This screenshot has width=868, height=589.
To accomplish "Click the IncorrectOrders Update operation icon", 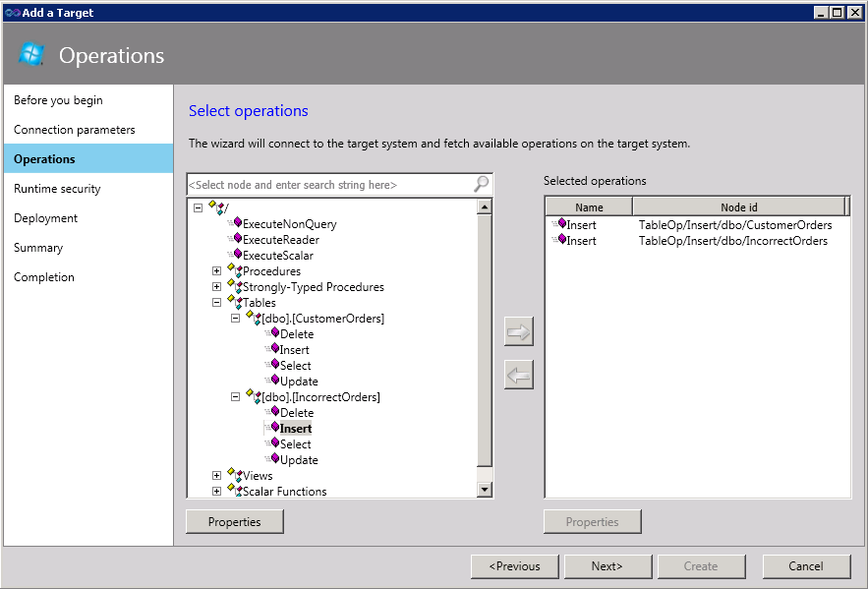I will coord(274,459).
